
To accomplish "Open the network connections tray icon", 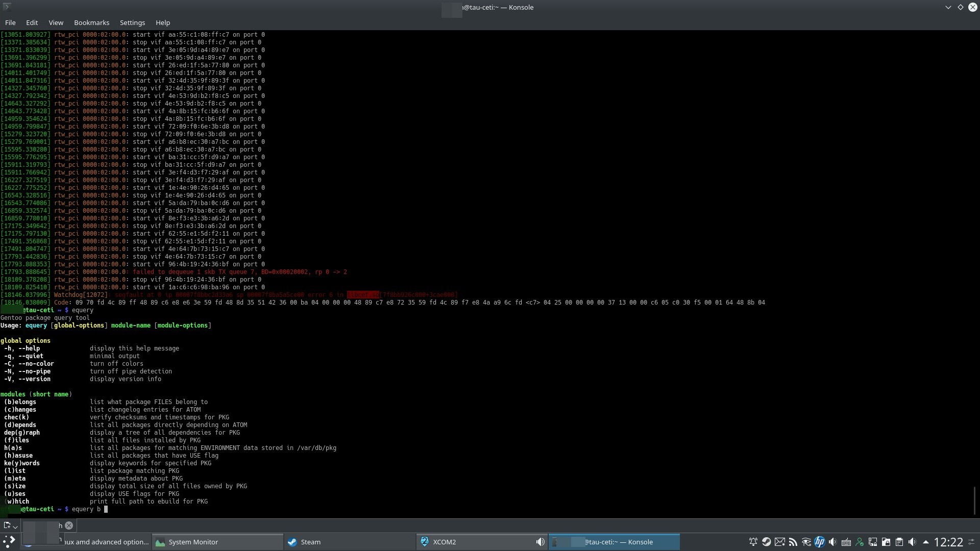I will pos(873,542).
